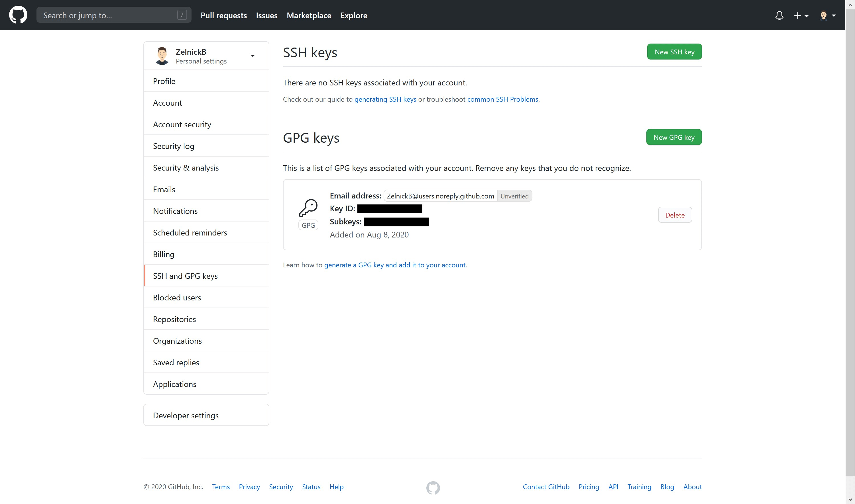Screen dimensions: 855x504
Task: Click the GitHub Octocat logo in header
Action: tap(18, 15)
